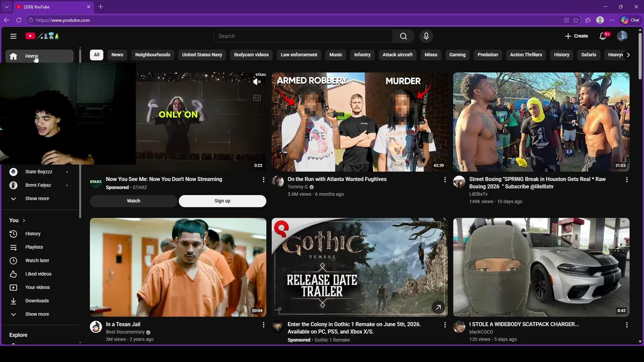Viewport: 644px width, 362px height.
Task: Select the United States Navy chip
Action: pos(202,55)
